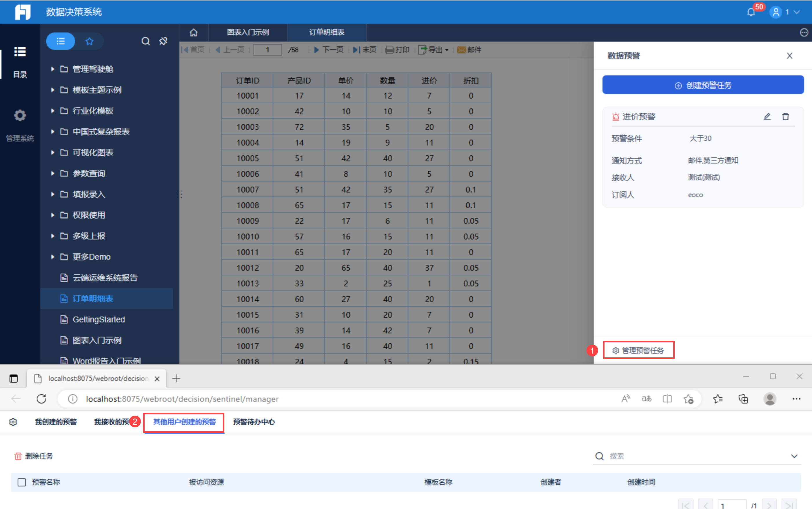Select the 预警待办中心 tab
812x509 pixels.
tap(254, 422)
